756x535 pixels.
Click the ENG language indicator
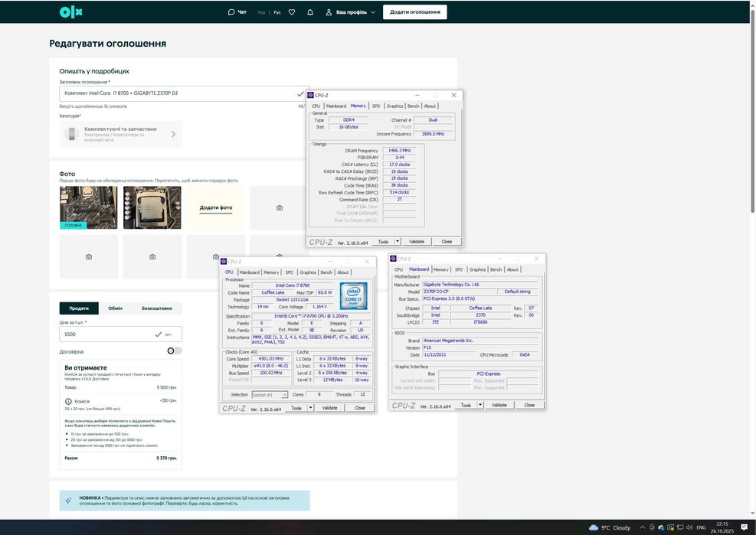(x=701, y=527)
